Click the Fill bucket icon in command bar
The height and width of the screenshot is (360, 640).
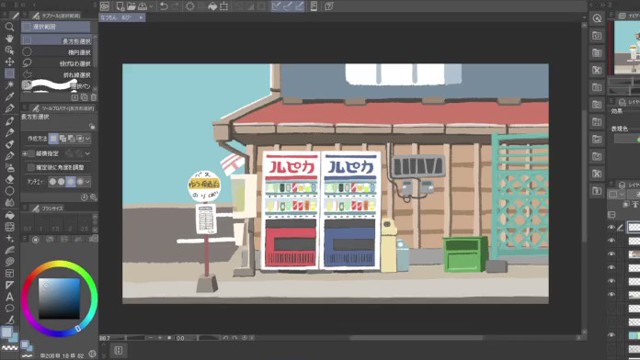[213, 6]
